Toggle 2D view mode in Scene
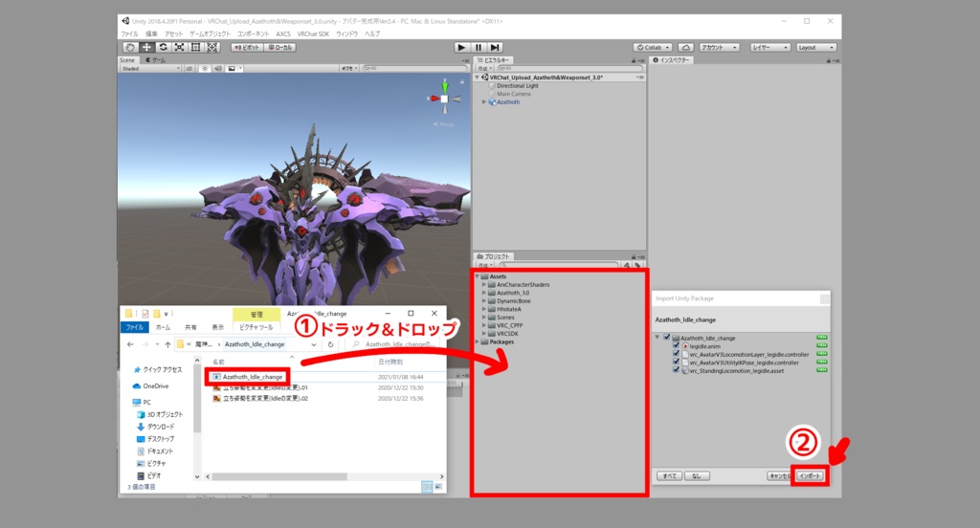Image resolution: width=980 pixels, height=528 pixels. coord(189,69)
